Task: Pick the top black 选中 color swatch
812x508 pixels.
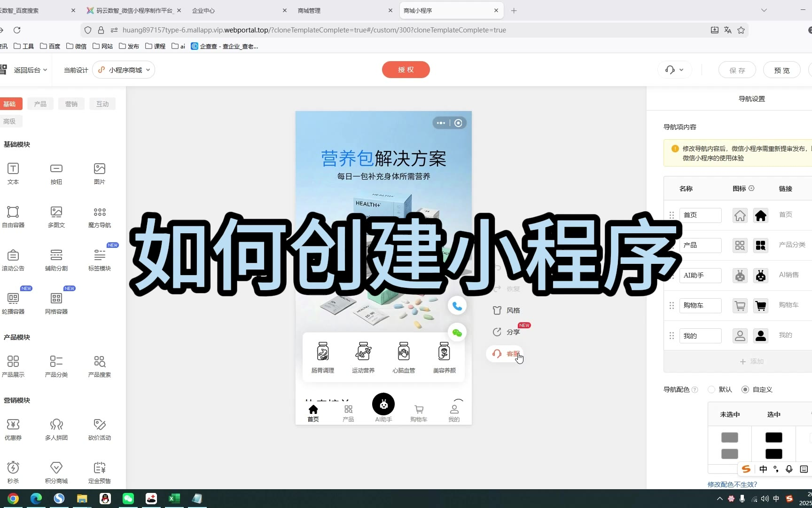Action: click(774, 437)
